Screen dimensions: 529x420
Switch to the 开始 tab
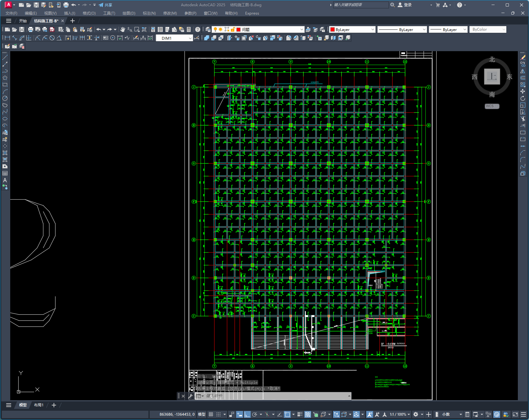coord(23,21)
